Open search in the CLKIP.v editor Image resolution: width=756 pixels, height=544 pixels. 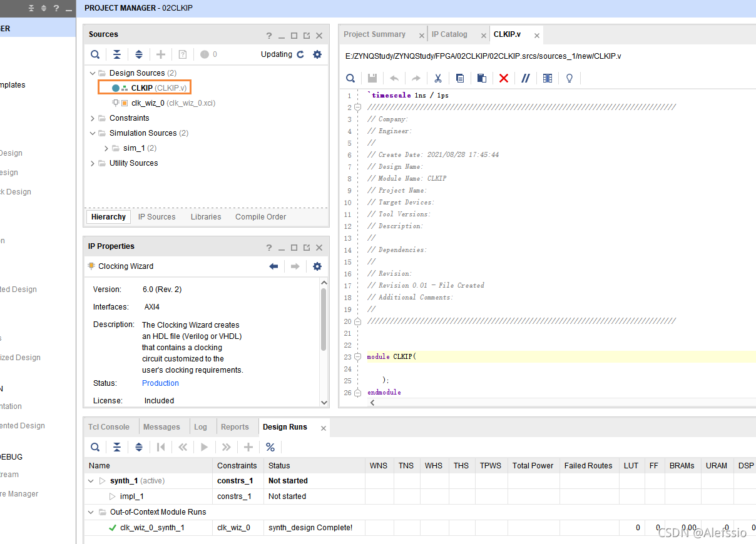point(350,78)
